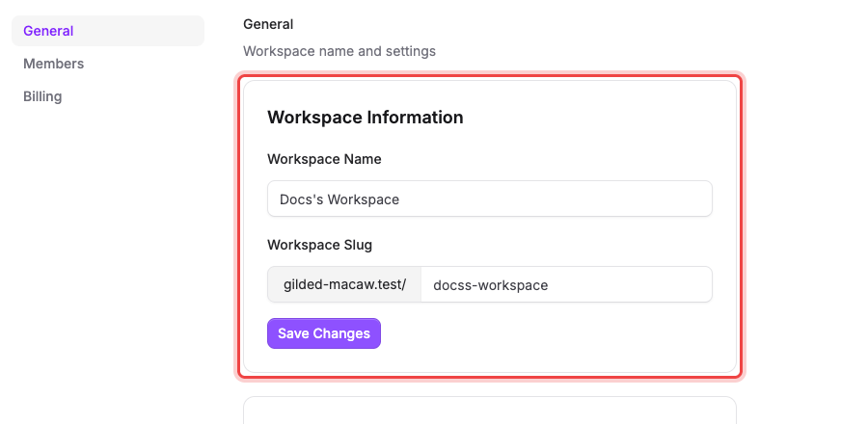Save Changes to workspace information
The image size is (868, 424).
(324, 333)
